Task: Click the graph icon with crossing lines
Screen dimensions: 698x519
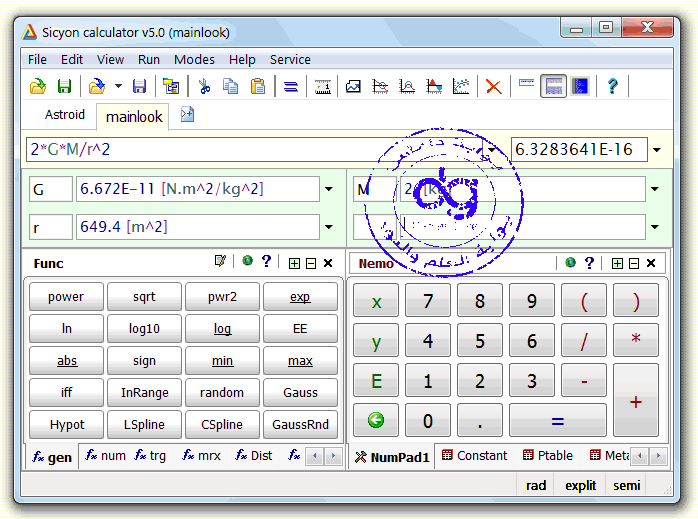Action: pos(380,86)
